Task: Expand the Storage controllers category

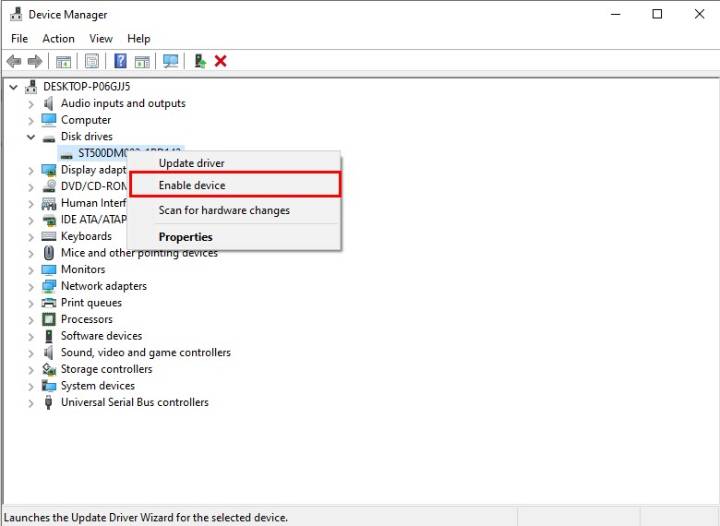Action: pyautogui.click(x=31, y=370)
